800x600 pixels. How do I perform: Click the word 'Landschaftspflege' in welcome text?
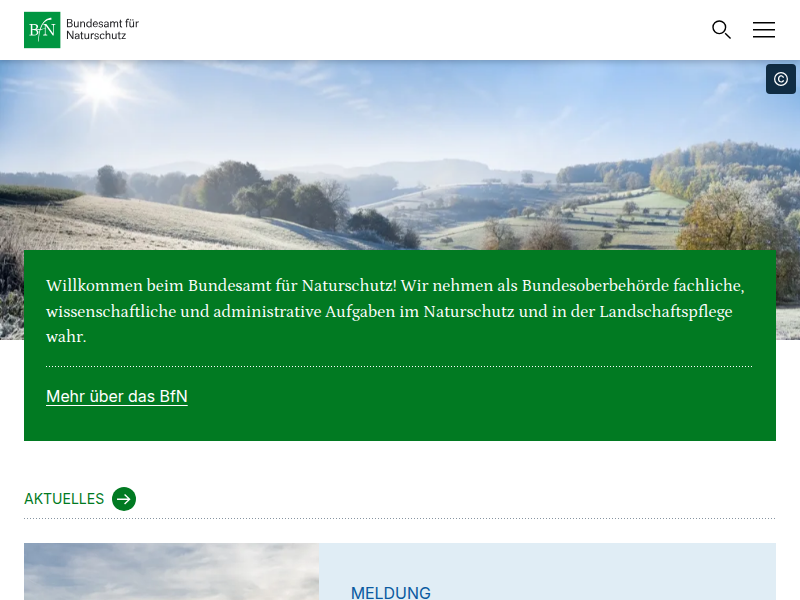666,311
